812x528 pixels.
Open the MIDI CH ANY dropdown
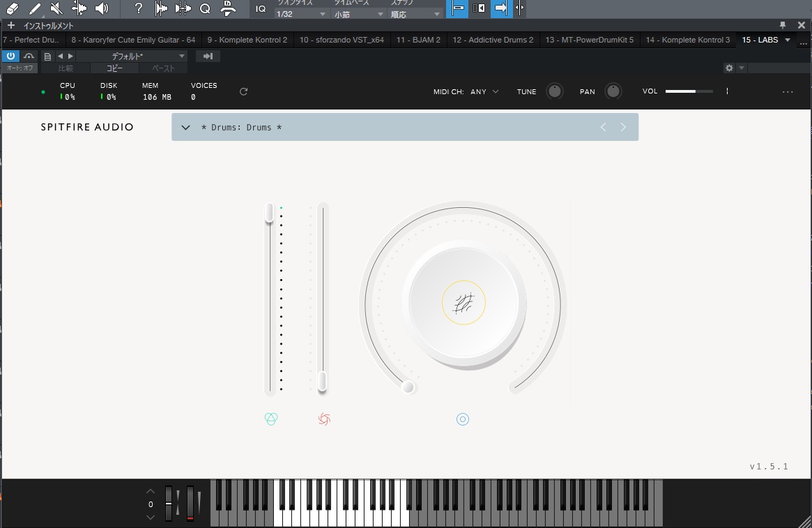coord(485,91)
